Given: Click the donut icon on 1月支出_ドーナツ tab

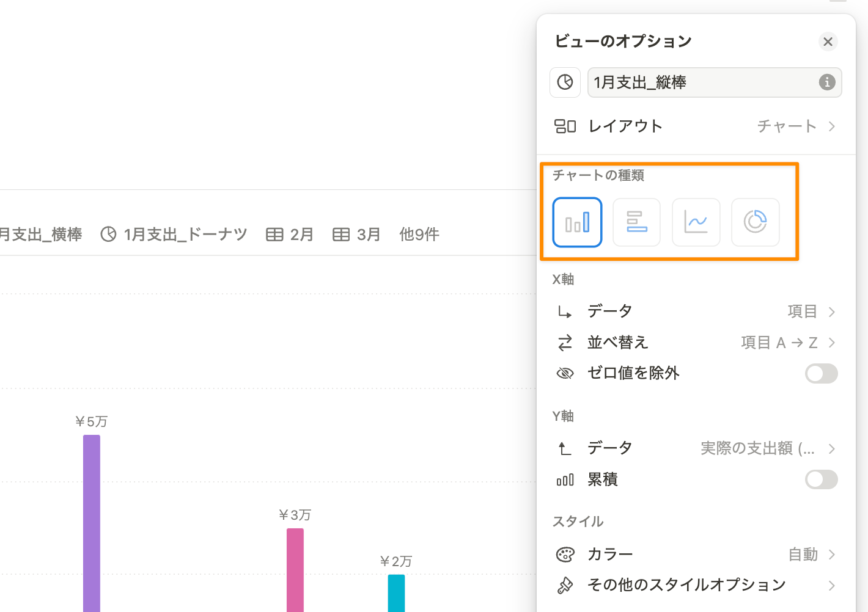Looking at the screenshot, I should pos(108,235).
